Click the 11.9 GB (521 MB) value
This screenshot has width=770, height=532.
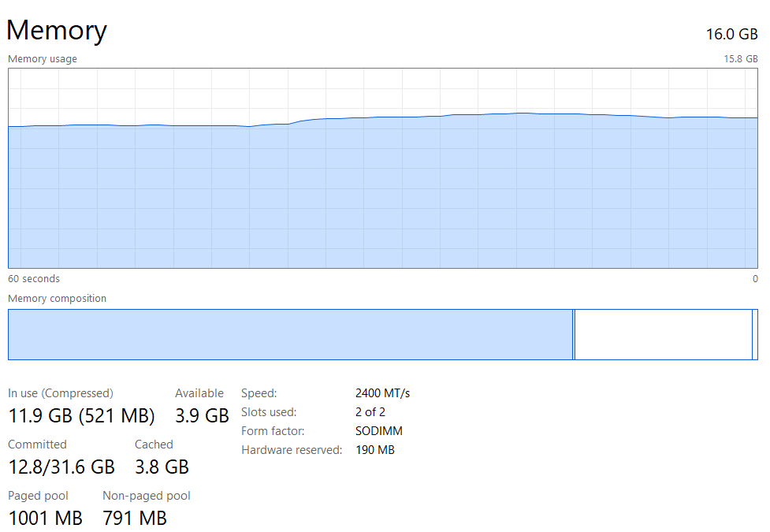[x=81, y=415]
